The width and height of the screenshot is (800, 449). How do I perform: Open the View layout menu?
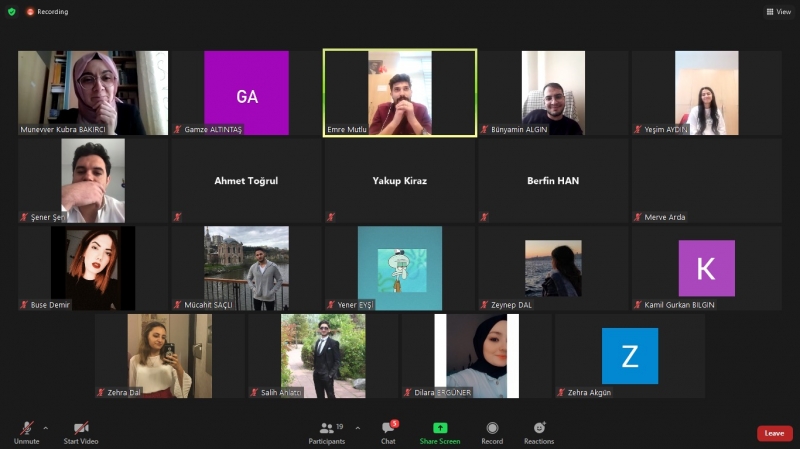[x=778, y=12]
